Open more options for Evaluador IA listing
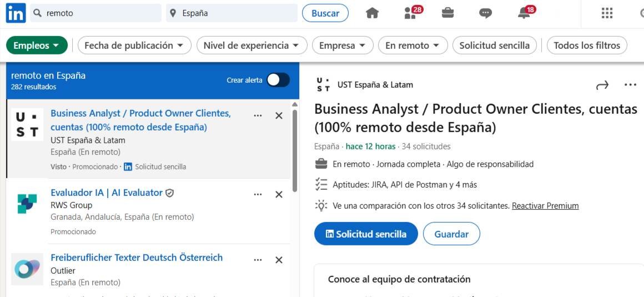The image size is (644, 297). tap(258, 195)
